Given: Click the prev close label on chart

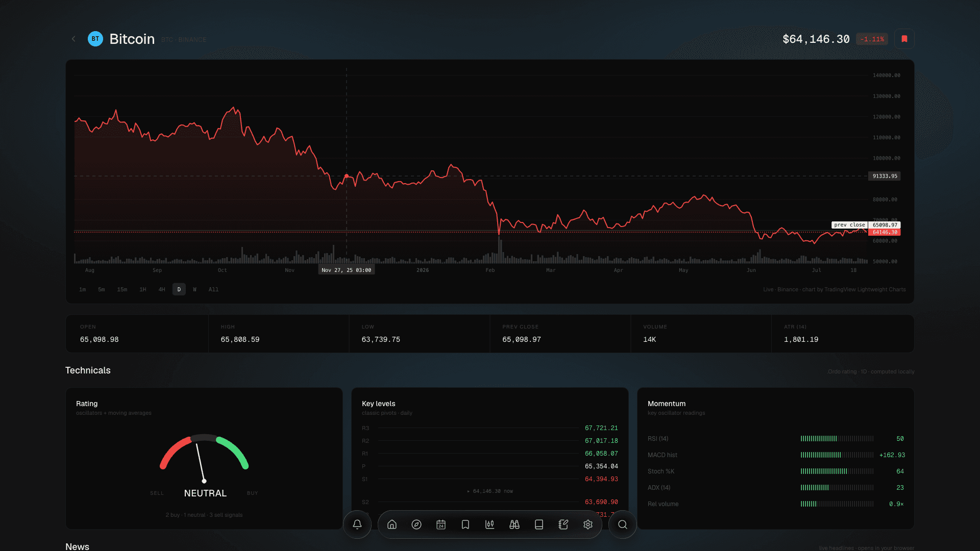Looking at the screenshot, I should point(849,225).
